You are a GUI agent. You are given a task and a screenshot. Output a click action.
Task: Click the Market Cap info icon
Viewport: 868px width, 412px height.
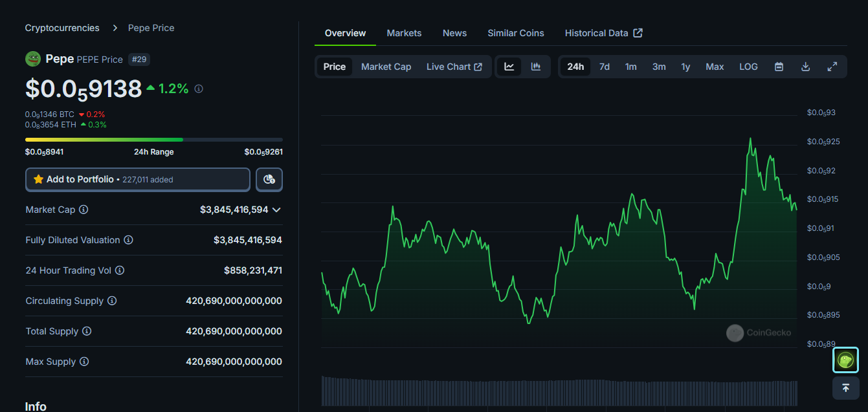(83, 210)
